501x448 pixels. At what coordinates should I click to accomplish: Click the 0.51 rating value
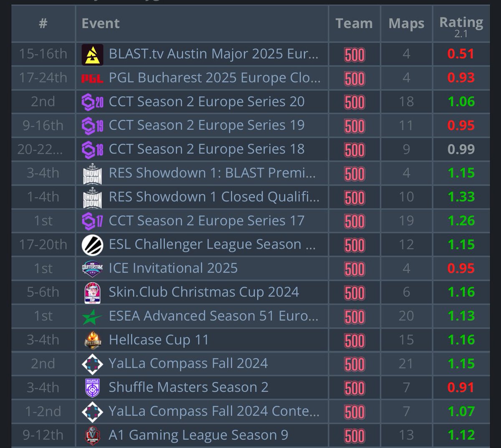[461, 54]
